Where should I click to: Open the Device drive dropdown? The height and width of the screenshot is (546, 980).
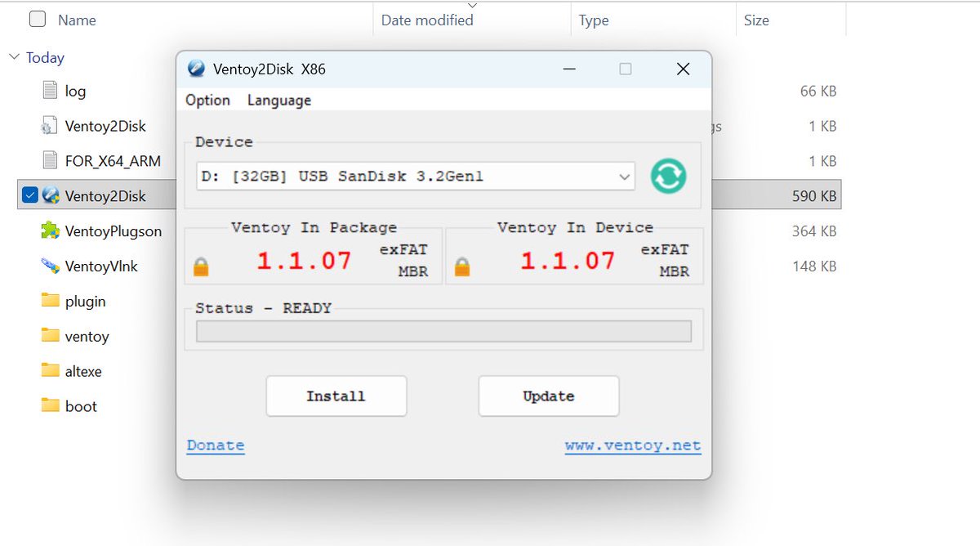pyautogui.click(x=416, y=176)
